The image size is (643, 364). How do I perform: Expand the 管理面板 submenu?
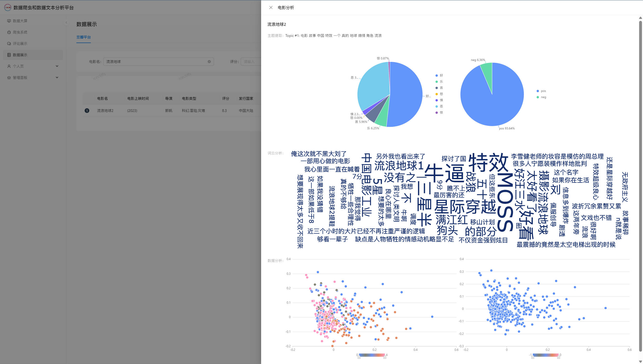click(57, 78)
